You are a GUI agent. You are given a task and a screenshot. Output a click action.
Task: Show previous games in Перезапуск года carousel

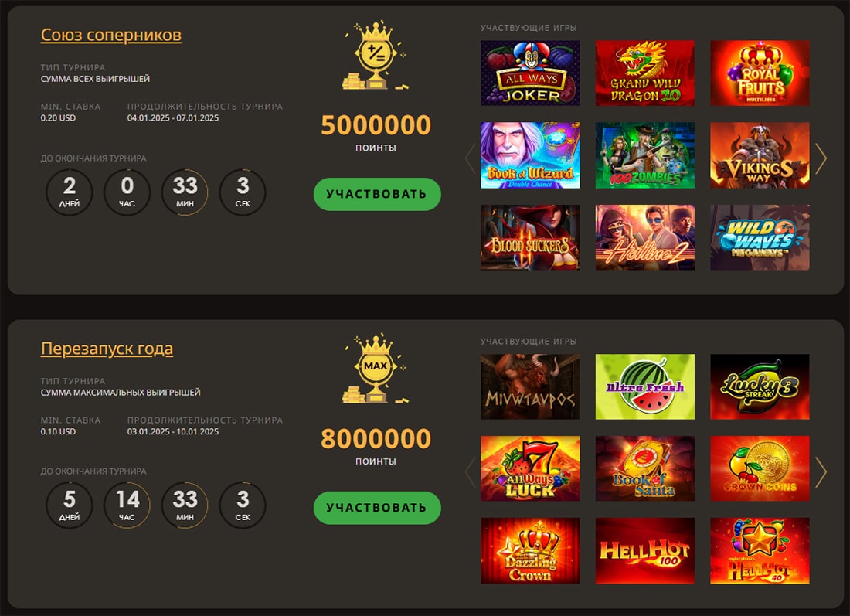pos(470,472)
